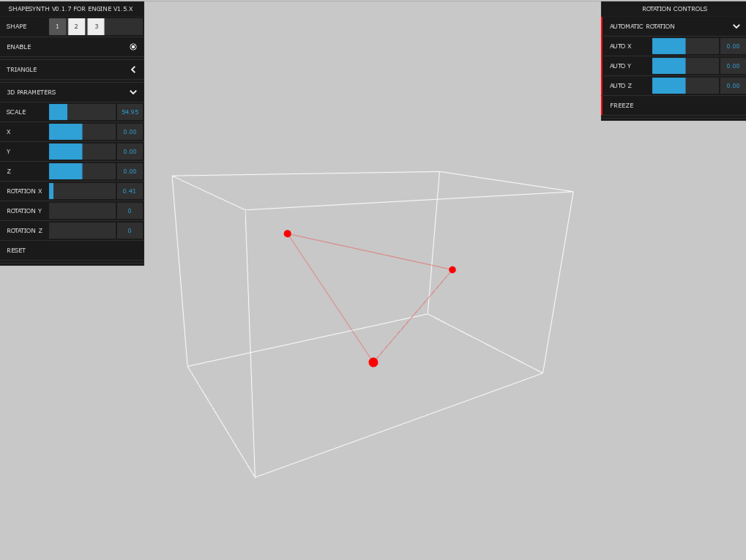The image size is (746, 560).
Task: Click the Scale value field 54.95
Action: pyautogui.click(x=130, y=112)
